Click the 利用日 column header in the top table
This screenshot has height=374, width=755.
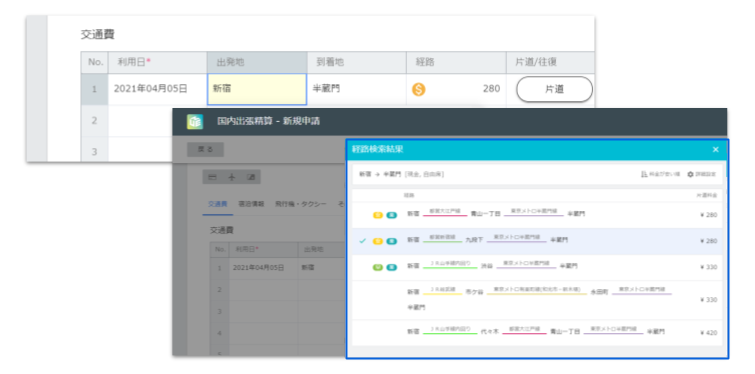[157, 63]
